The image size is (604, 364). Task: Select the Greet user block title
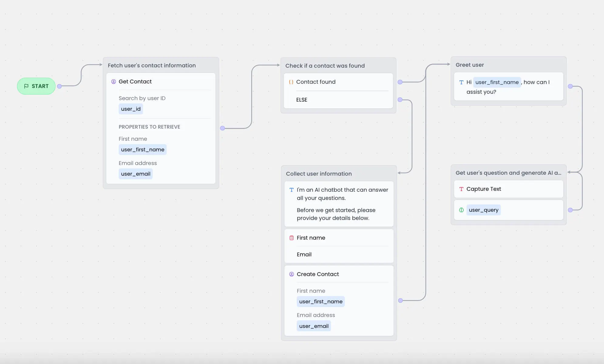point(470,65)
